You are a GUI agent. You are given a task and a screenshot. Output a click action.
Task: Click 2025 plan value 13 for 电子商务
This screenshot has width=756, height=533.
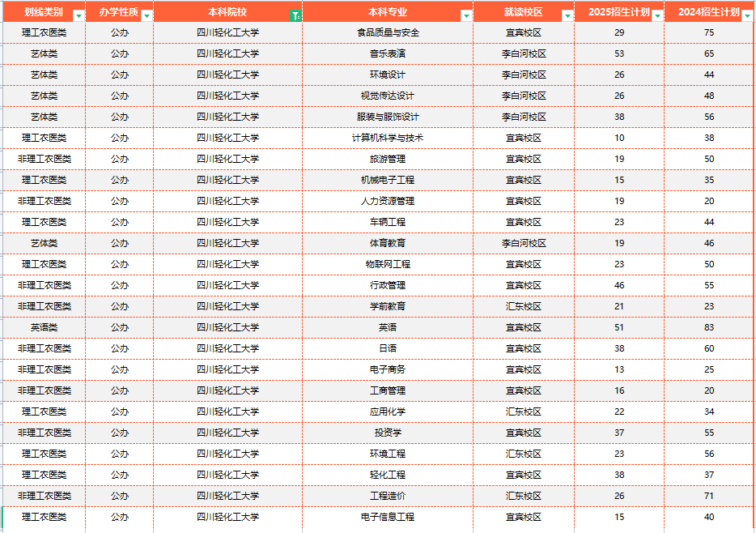pyautogui.click(x=619, y=369)
